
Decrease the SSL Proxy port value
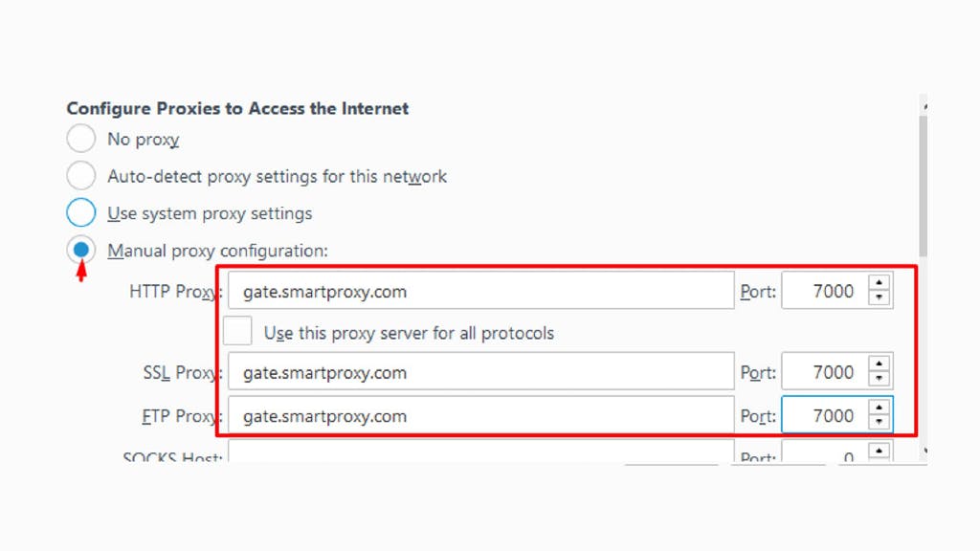[x=879, y=379]
